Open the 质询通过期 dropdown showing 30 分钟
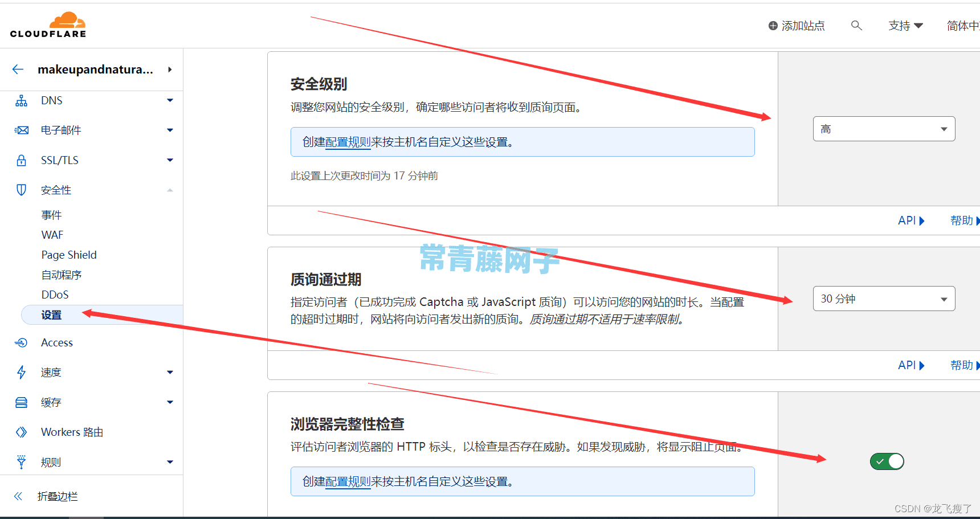Image resolution: width=980 pixels, height=519 pixels. (x=884, y=298)
